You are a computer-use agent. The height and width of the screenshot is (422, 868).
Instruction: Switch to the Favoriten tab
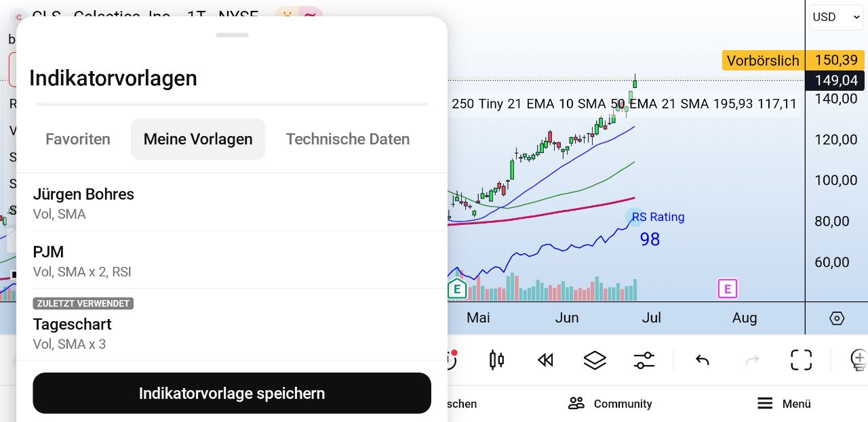tap(78, 140)
